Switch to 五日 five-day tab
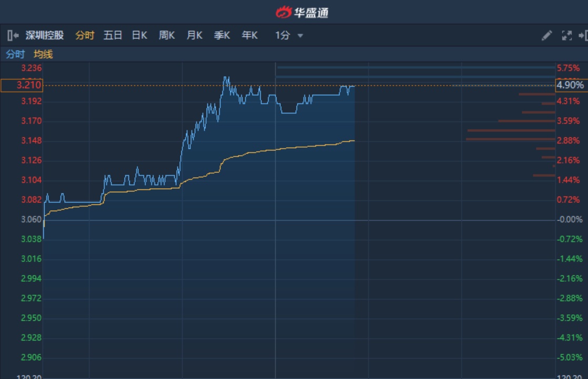 click(113, 36)
